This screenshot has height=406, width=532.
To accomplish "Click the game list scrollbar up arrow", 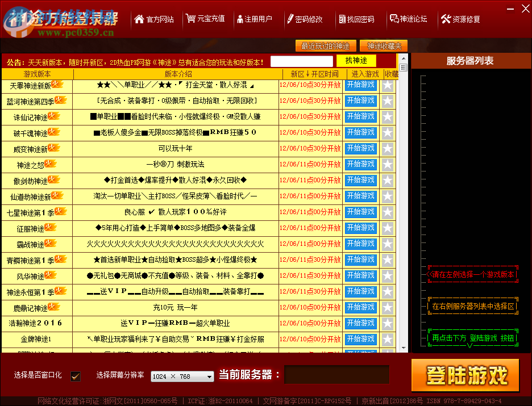I will coord(403,57).
